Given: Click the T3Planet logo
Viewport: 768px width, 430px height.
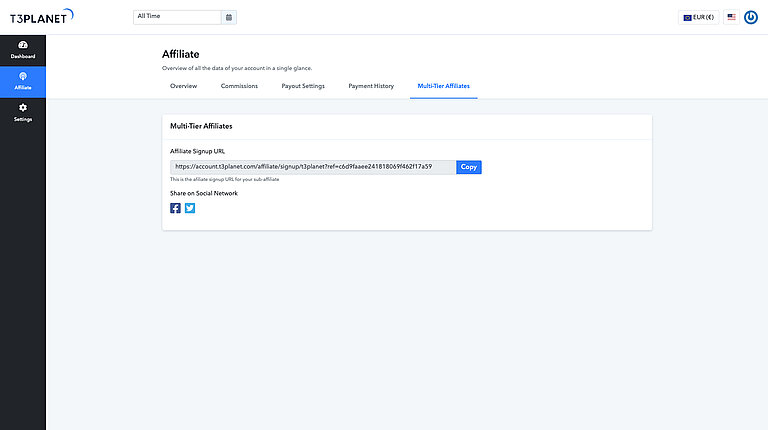Looking at the screenshot, I should click(x=41, y=17).
